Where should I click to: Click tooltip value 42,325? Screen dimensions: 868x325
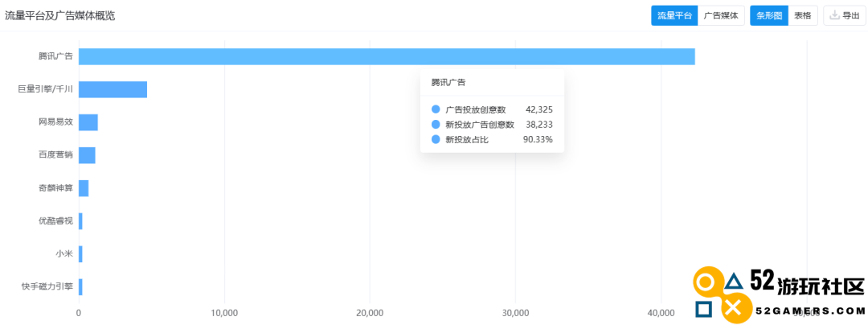539,109
